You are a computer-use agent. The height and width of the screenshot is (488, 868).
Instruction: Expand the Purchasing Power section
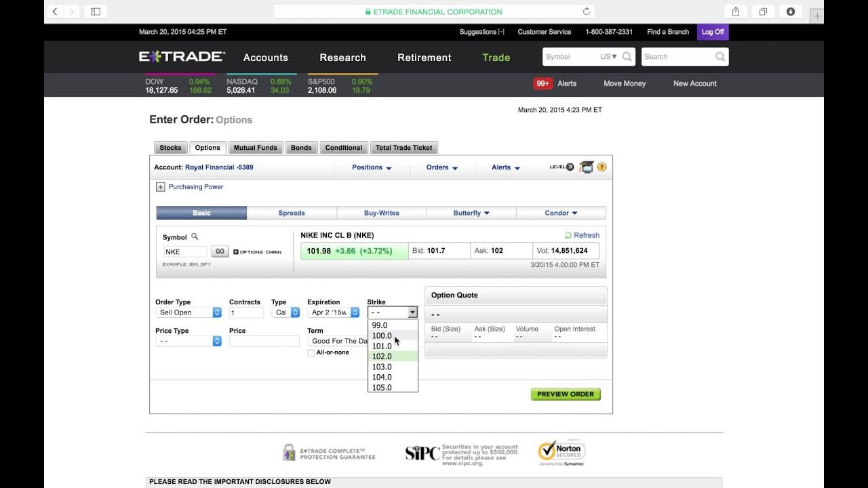click(x=161, y=187)
